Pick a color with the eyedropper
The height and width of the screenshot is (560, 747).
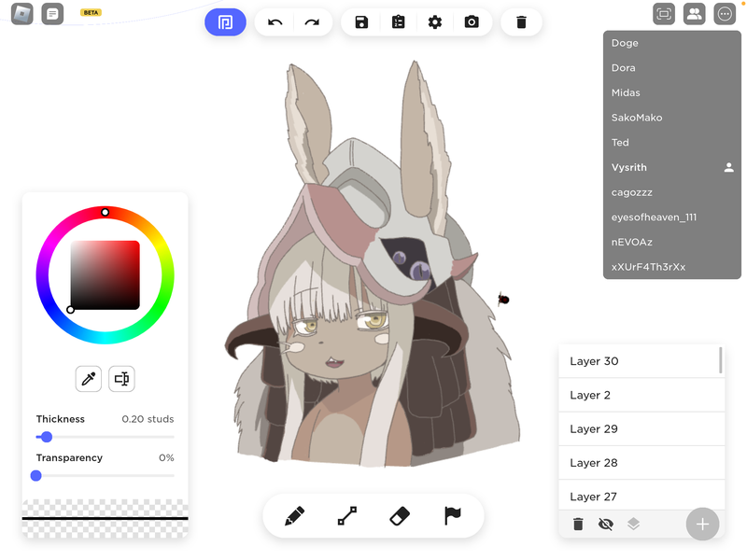[89, 378]
